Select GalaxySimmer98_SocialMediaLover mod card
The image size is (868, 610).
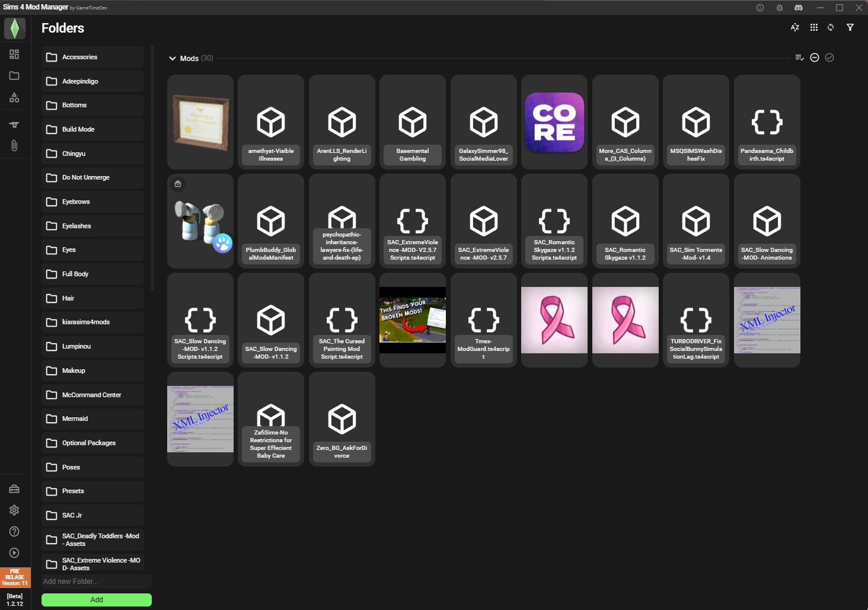coord(484,122)
